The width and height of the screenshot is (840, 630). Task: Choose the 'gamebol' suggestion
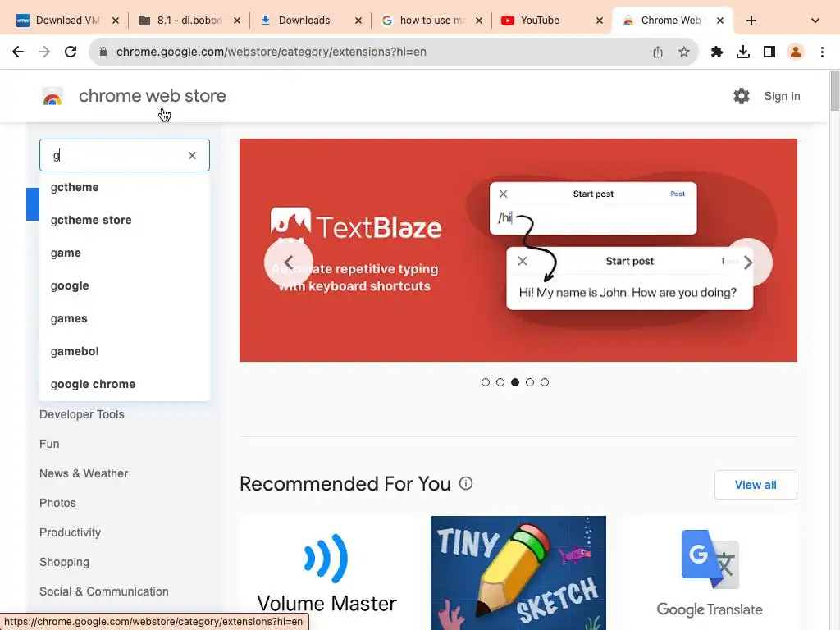pyautogui.click(x=125, y=351)
